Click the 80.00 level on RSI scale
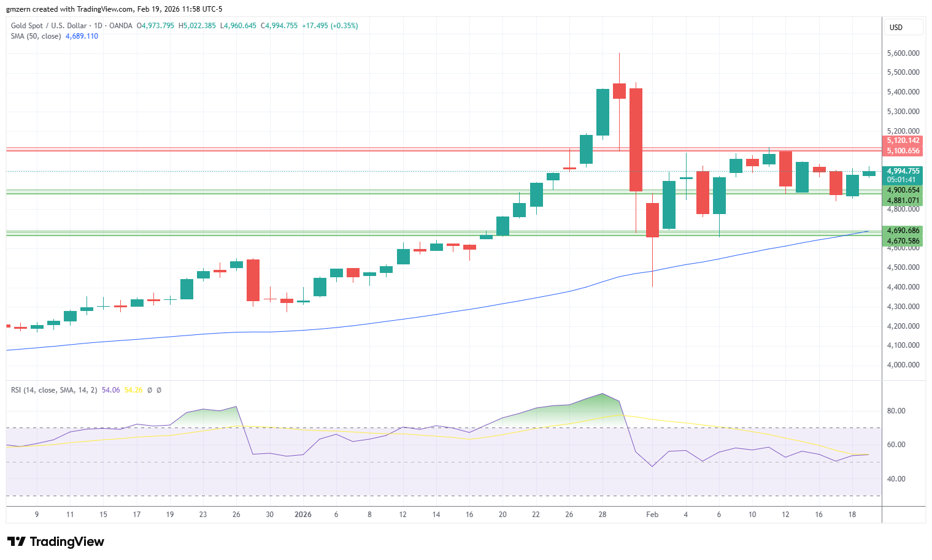 [x=896, y=411]
